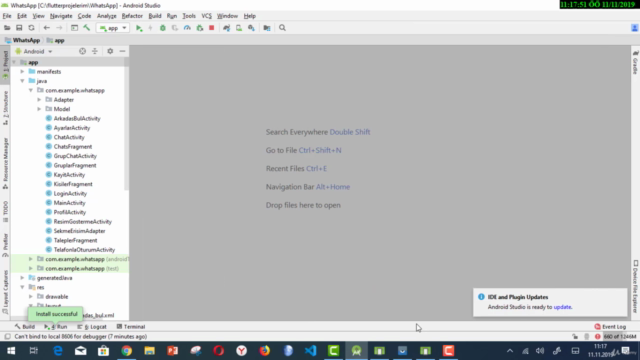
Task: Open the AVD Manager icon
Action: (239, 28)
